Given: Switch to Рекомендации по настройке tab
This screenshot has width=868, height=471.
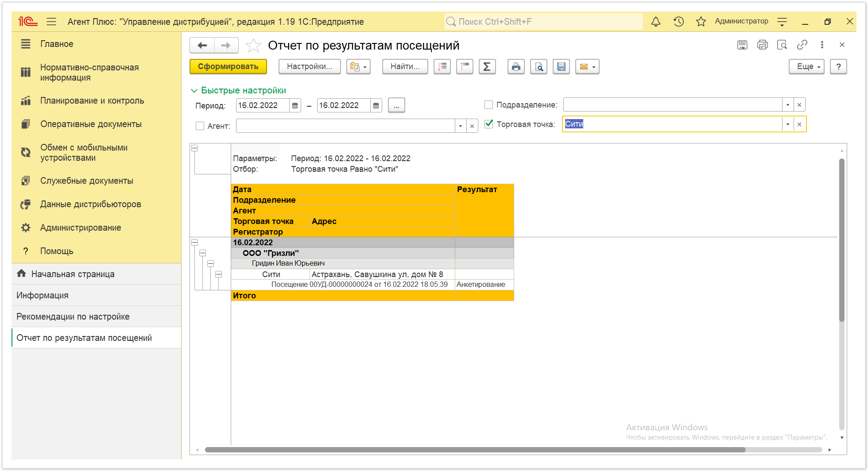Looking at the screenshot, I should [96, 317].
